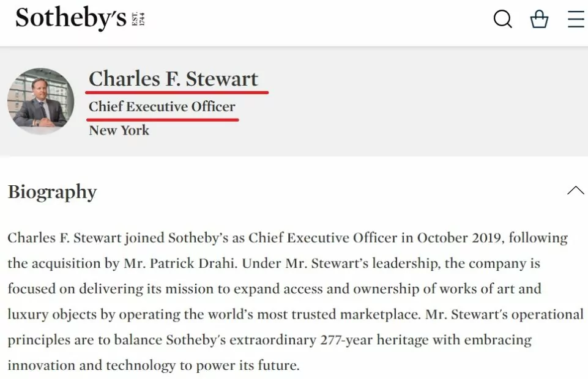
Task: Click the Chief Executive Officer title
Action: [x=162, y=106]
